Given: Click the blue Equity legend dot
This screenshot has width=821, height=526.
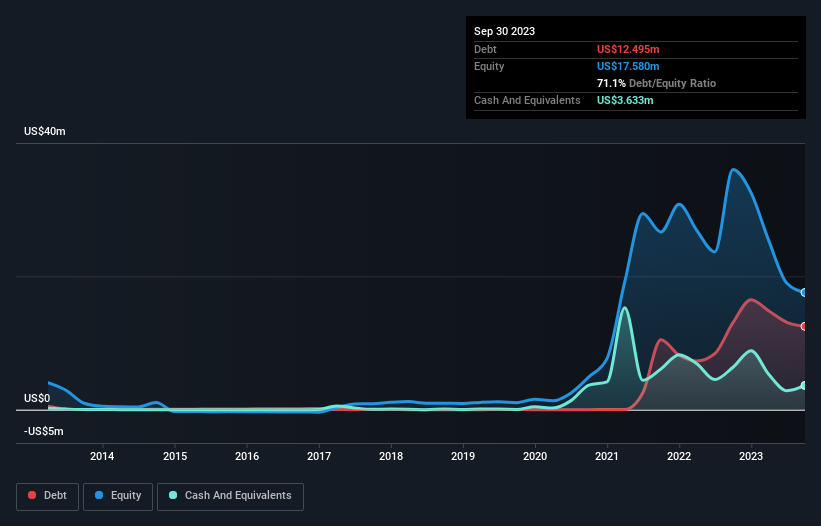Looking at the screenshot, I should pos(99,495).
